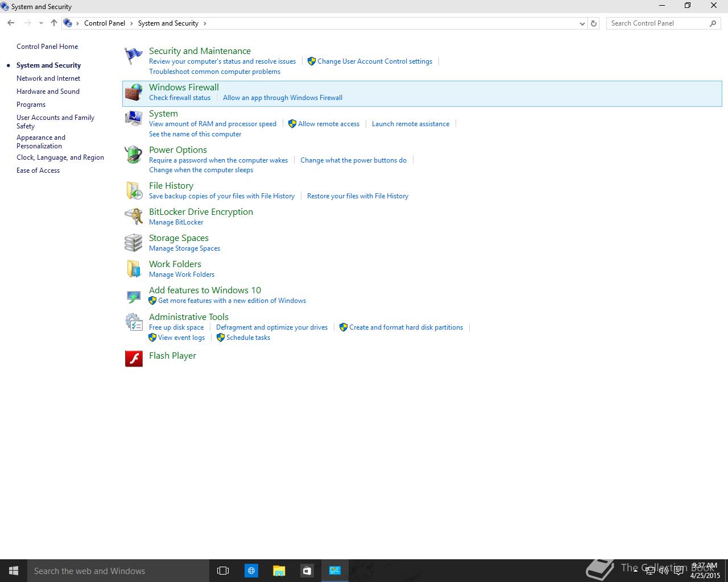Click the Administrative Tools icon

[x=134, y=322]
